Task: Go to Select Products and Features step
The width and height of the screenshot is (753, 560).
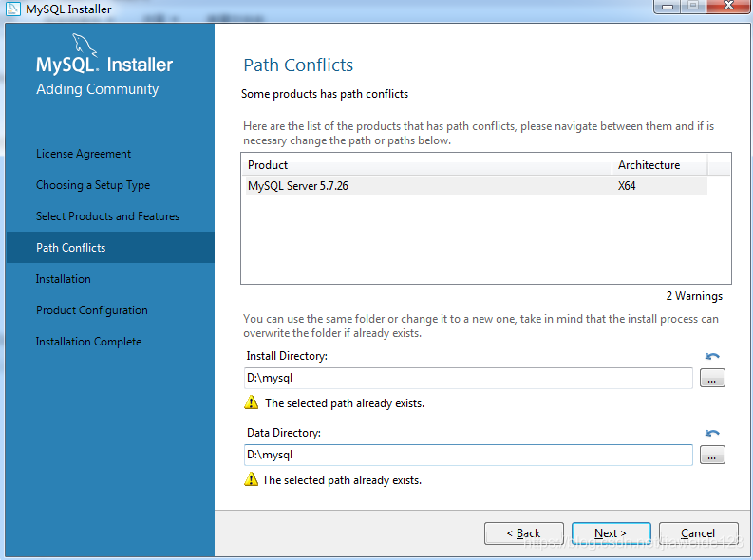Action: point(107,216)
